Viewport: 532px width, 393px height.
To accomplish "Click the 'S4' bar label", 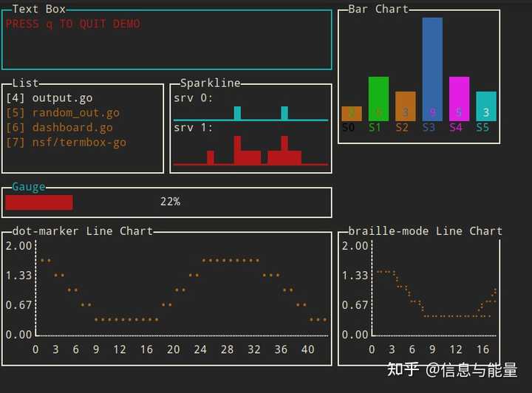I will (456, 128).
